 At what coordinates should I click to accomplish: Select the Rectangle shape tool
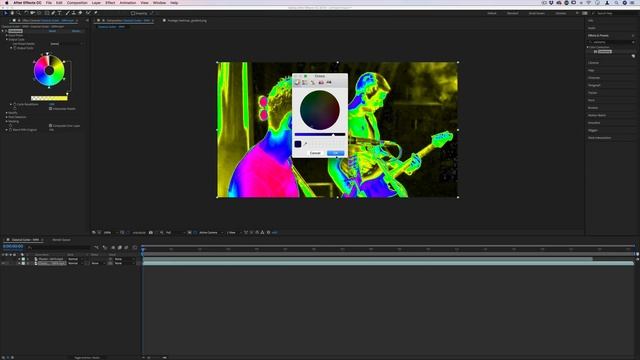point(47,13)
